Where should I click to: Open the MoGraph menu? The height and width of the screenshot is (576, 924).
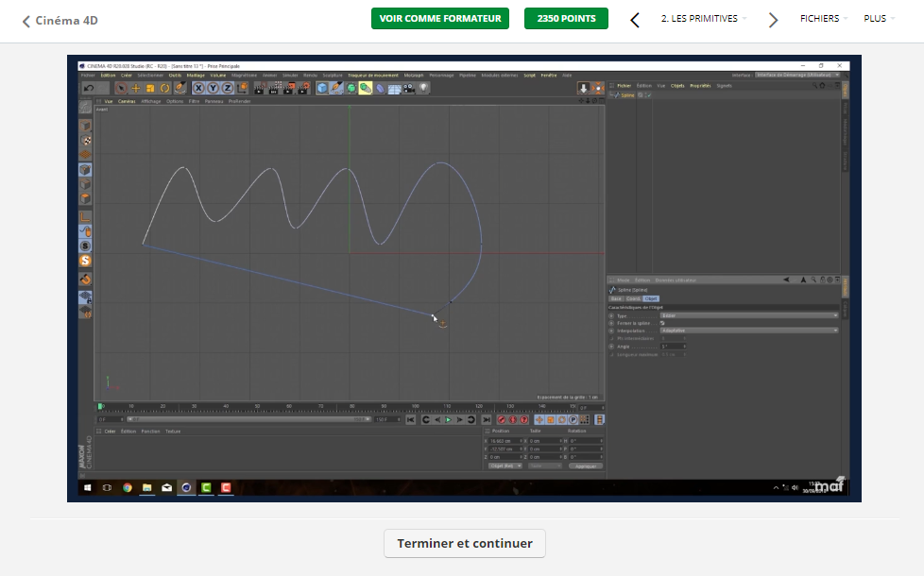tap(414, 76)
